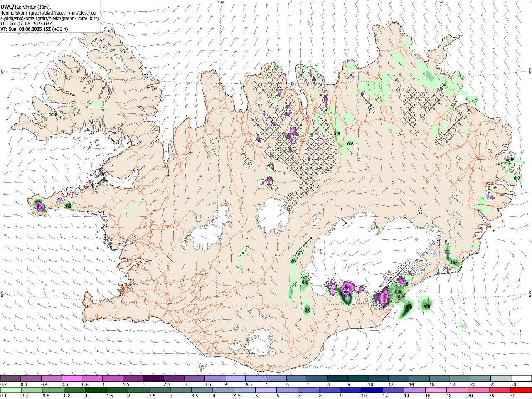Pick the darkest green 1–1.5 rain swatch
This screenshot has width=532, height=399.
pos(95,390)
